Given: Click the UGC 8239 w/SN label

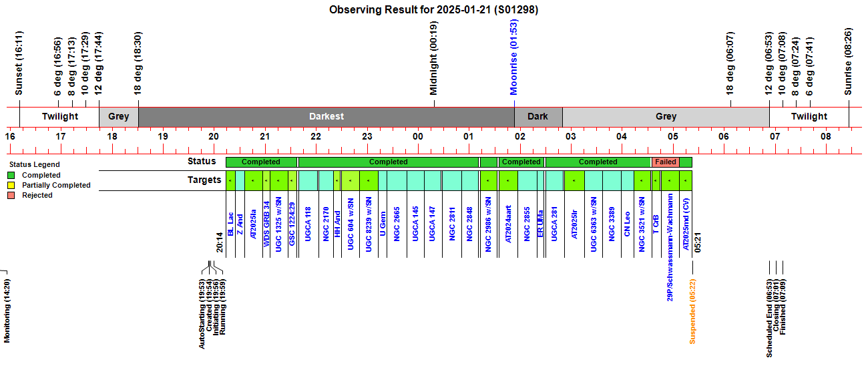Looking at the screenshot, I should 369,224.
